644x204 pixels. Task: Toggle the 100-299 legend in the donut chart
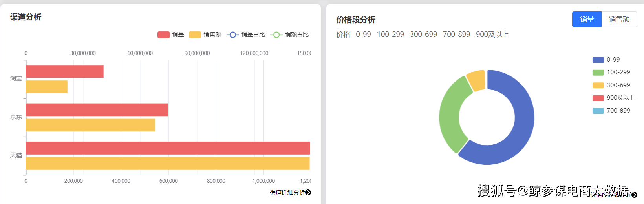click(x=611, y=72)
